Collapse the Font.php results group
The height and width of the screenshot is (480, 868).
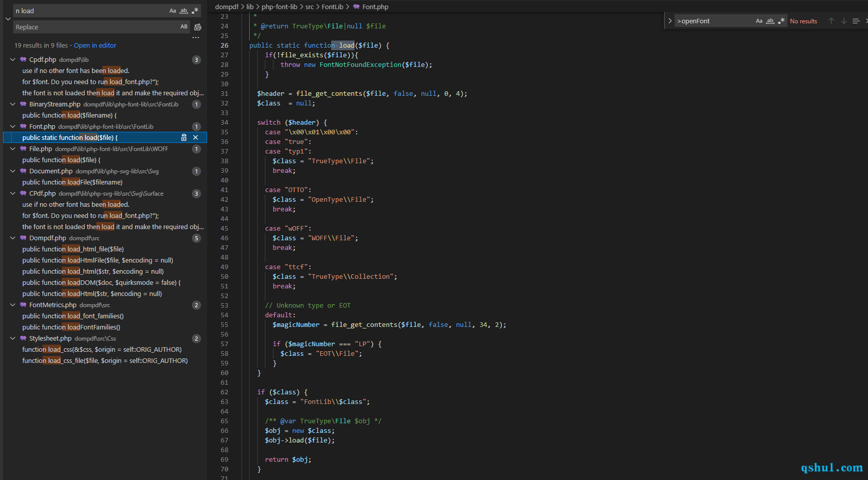pos(13,126)
